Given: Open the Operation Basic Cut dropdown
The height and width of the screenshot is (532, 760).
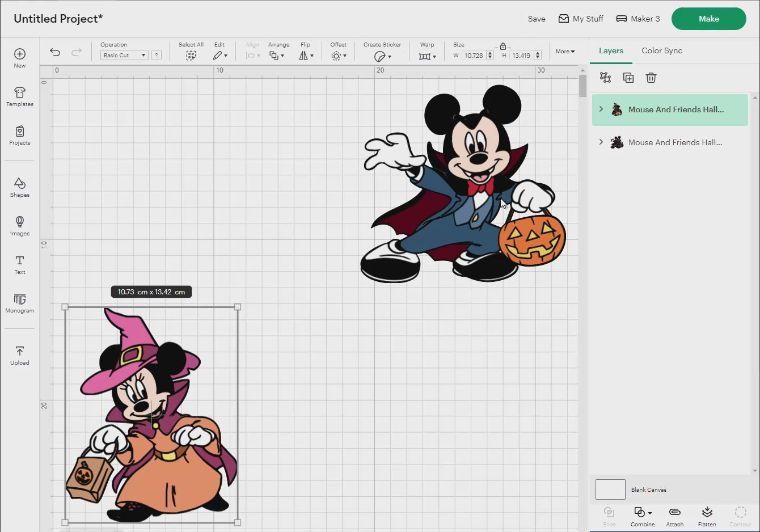Looking at the screenshot, I should [124, 55].
